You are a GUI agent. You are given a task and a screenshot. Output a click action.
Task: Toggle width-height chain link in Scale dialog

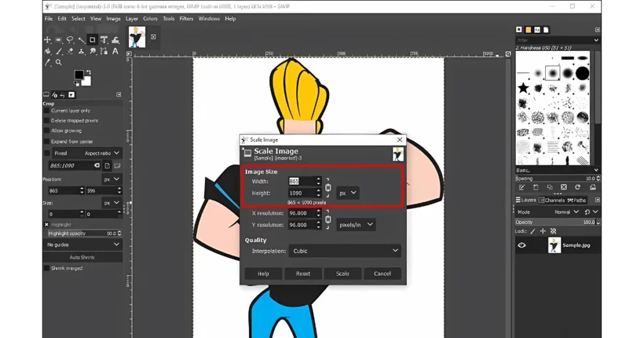pos(328,187)
